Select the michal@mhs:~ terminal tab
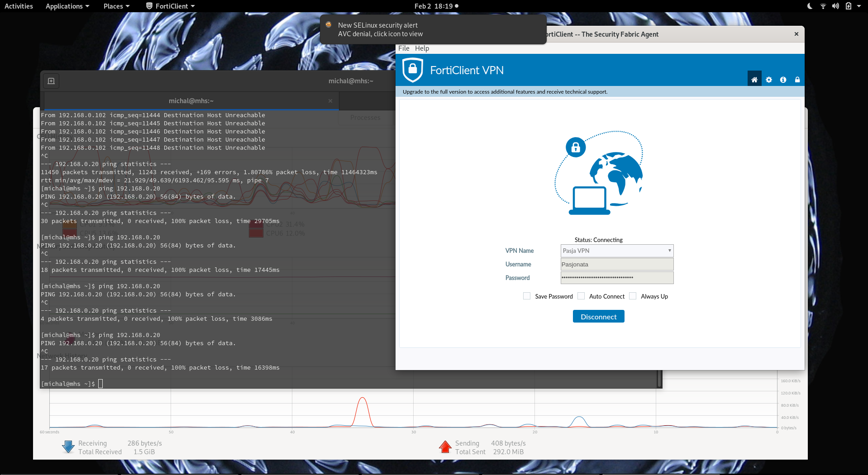 pos(191,101)
